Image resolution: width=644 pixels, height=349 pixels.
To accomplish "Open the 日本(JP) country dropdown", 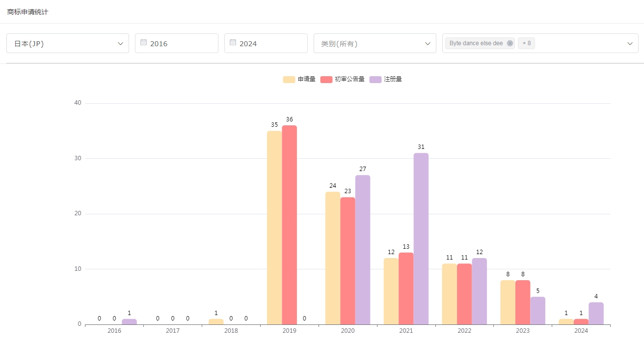I will [x=68, y=43].
